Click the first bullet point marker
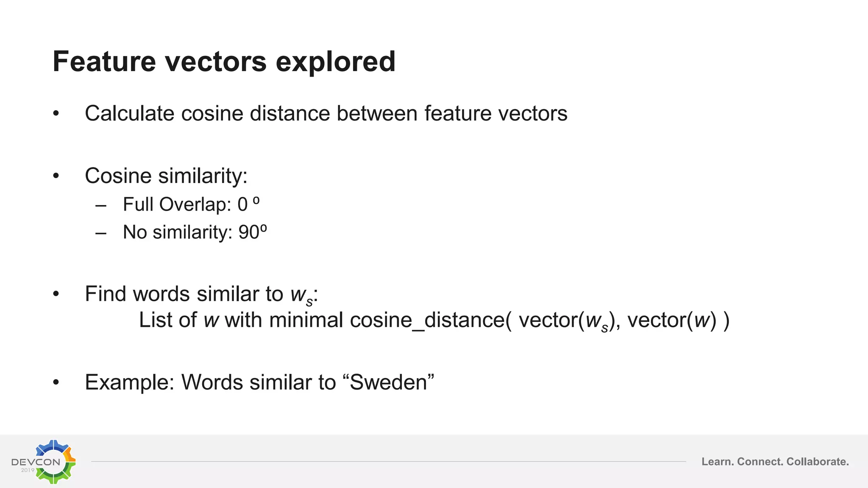 pyautogui.click(x=56, y=114)
